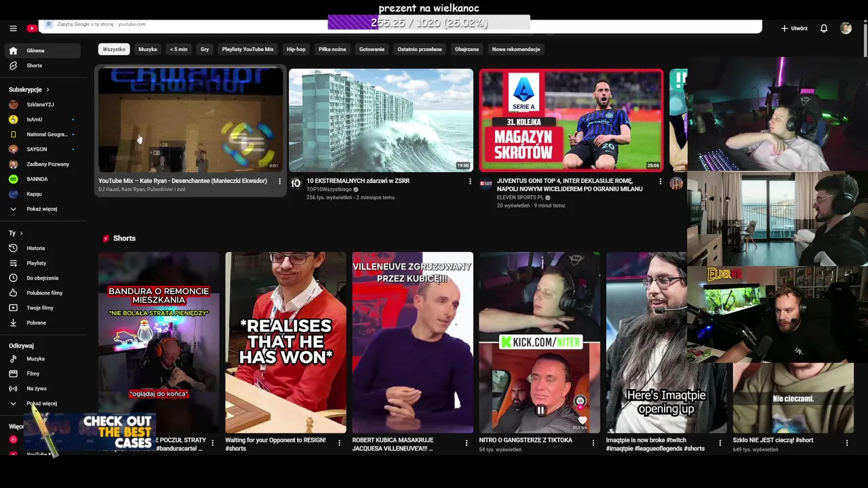Open Na żywo live section

pos(36,388)
